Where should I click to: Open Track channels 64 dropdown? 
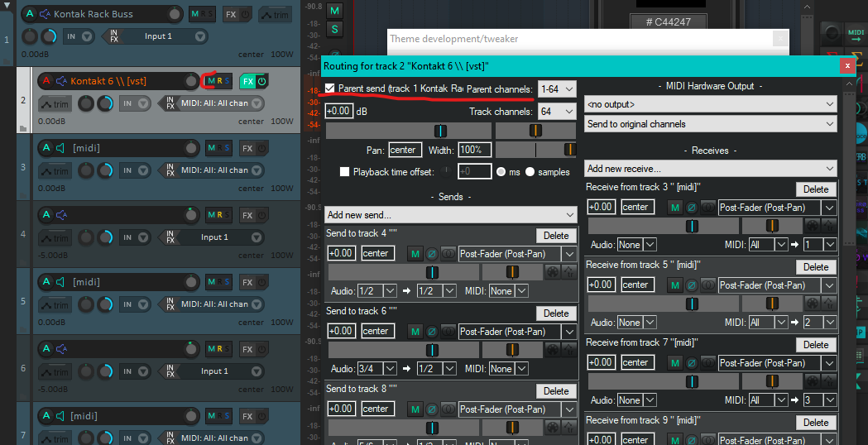[557, 111]
